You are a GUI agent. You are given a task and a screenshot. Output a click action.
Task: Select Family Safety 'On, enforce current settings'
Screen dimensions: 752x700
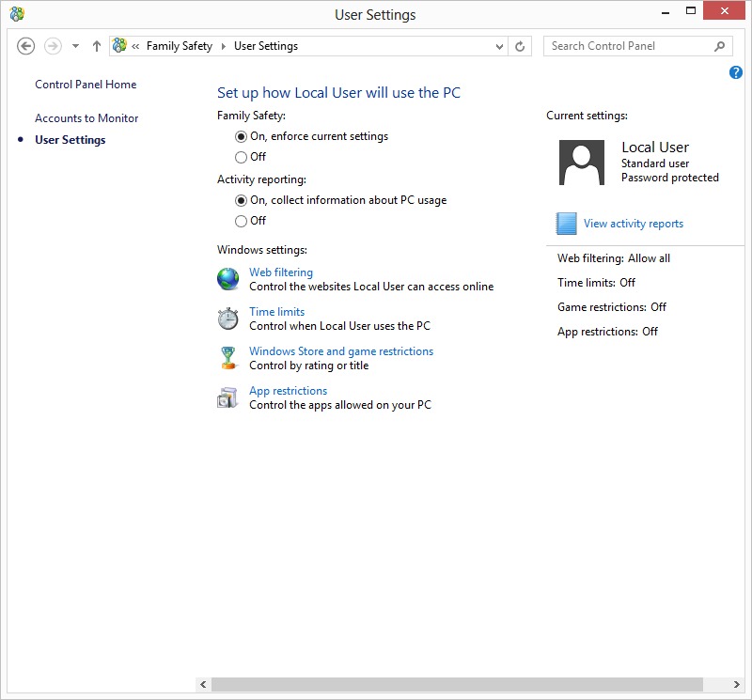[x=242, y=136]
